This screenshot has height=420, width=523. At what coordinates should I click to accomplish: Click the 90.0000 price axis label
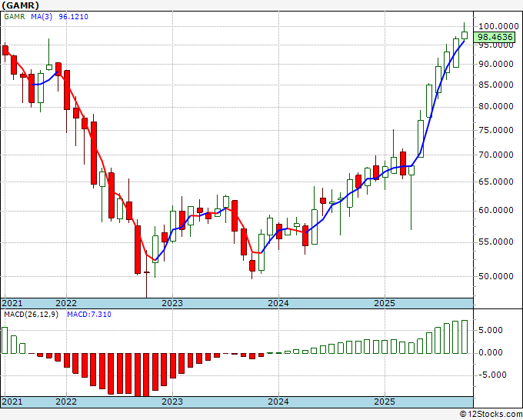[x=496, y=64]
